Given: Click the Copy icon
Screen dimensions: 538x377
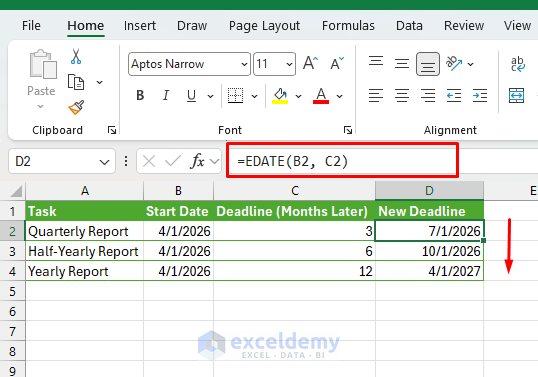Looking at the screenshot, I should click(75, 82).
